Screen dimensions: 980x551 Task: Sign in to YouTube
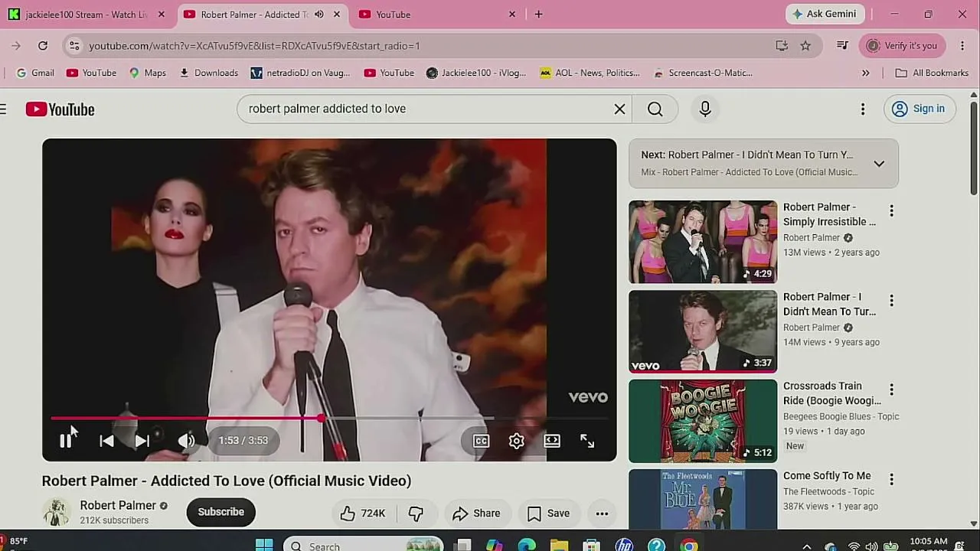tap(919, 109)
